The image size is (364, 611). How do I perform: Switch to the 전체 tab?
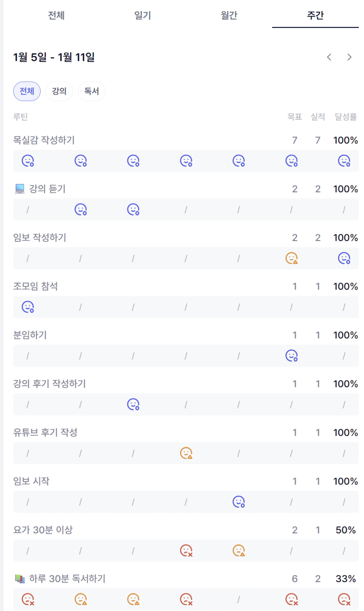click(56, 16)
